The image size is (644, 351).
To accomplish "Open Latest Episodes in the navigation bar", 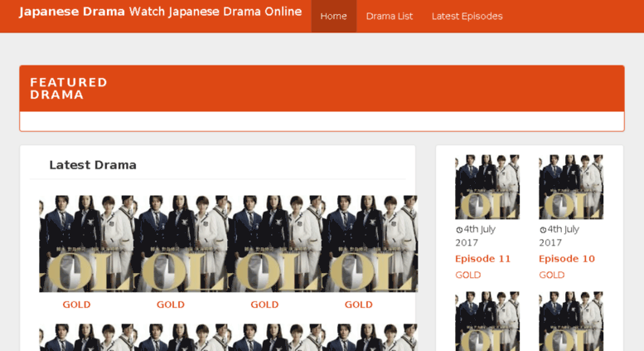I will pyautogui.click(x=467, y=16).
